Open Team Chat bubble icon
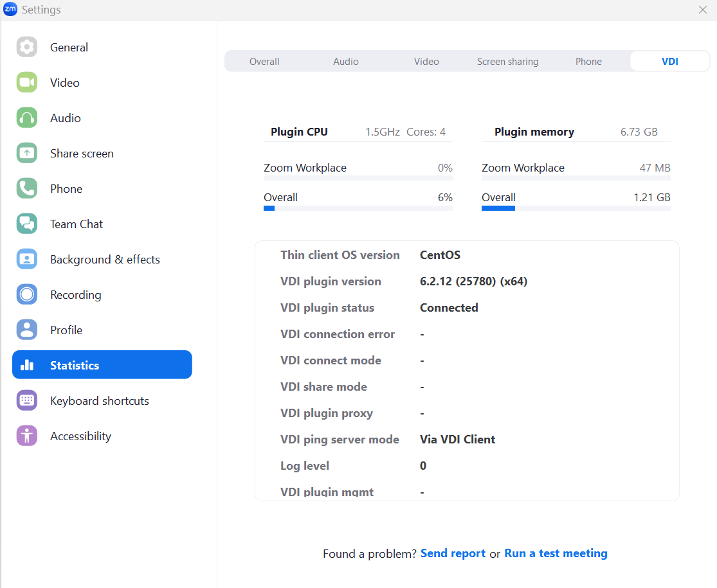The width and height of the screenshot is (717, 588). point(26,224)
